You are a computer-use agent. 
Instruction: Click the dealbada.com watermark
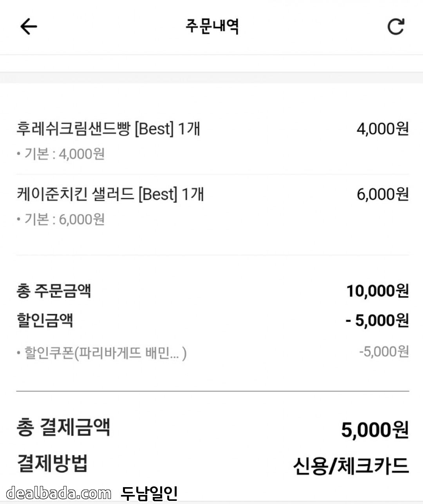pyautogui.click(x=59, y=493)
